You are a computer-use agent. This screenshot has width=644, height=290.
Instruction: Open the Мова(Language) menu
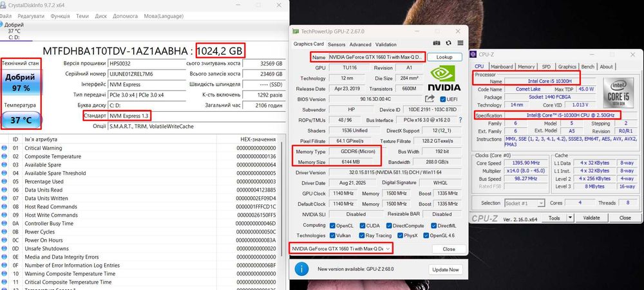click(164, 16)
